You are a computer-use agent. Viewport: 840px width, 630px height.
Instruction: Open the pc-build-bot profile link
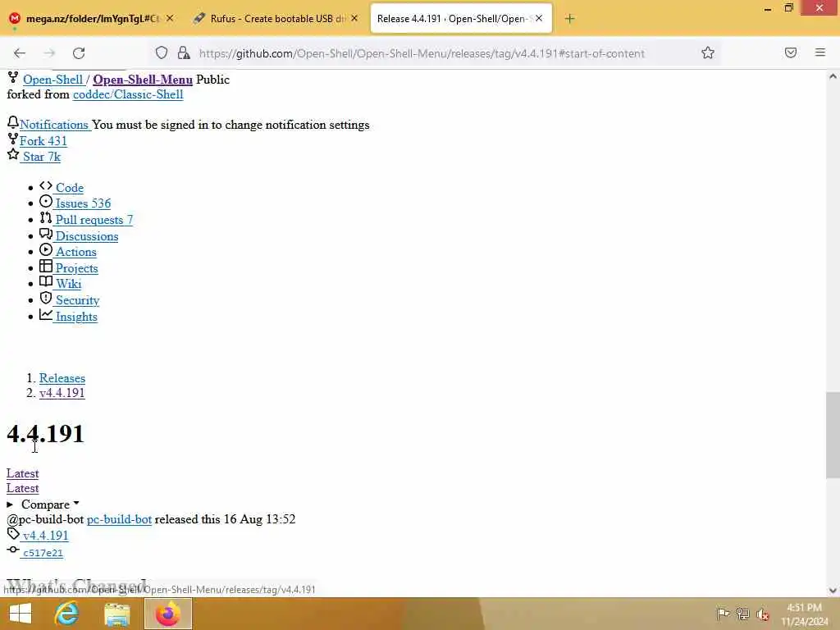[x=119, y=519]
